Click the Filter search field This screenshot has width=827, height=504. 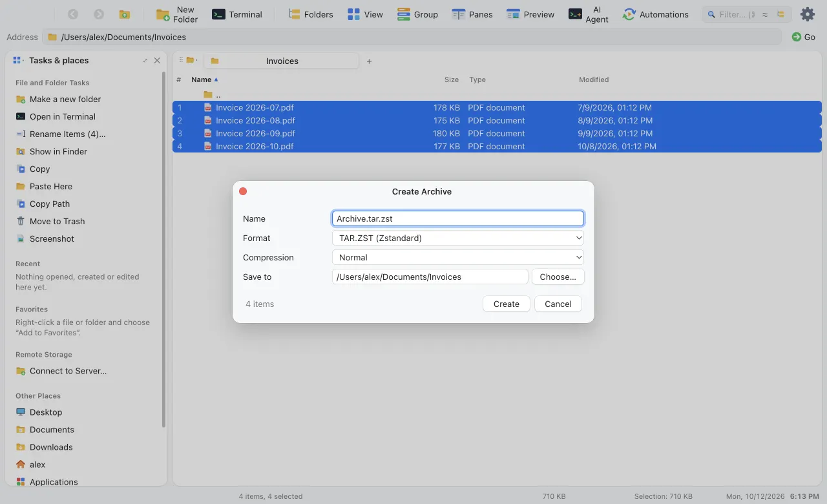738,14
